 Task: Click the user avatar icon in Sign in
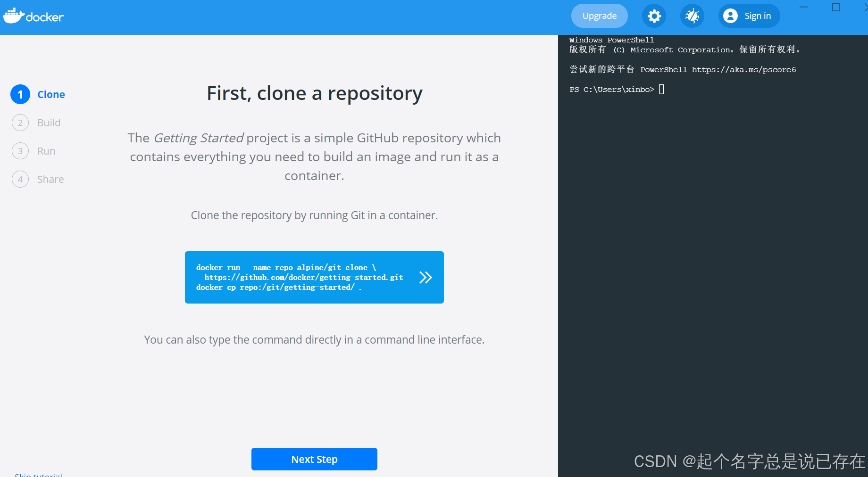tap(730, 16)
